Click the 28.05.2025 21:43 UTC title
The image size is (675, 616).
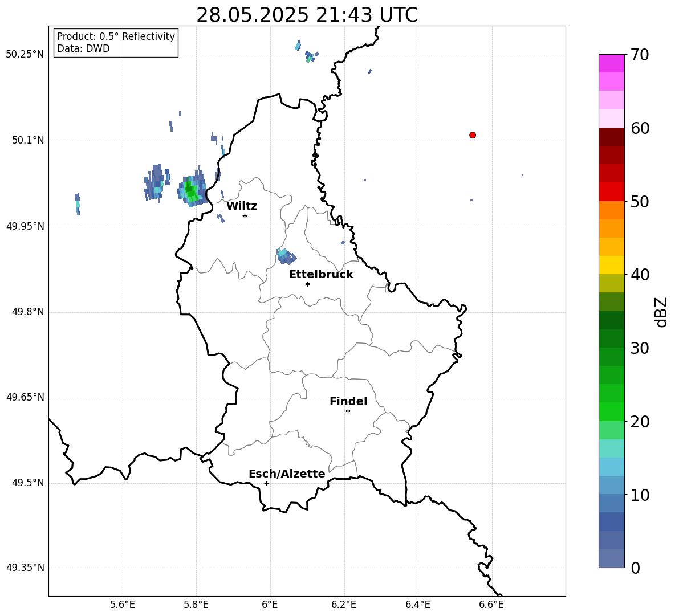pos(307,15)
